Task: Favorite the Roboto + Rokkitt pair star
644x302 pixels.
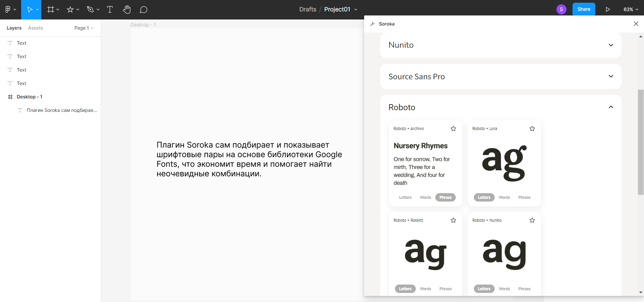Action: [x=453, y=220]
